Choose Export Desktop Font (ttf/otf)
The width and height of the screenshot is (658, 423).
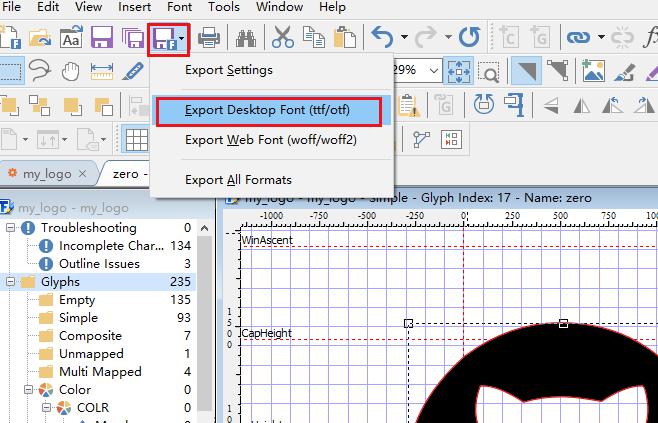tap(271, 110)
